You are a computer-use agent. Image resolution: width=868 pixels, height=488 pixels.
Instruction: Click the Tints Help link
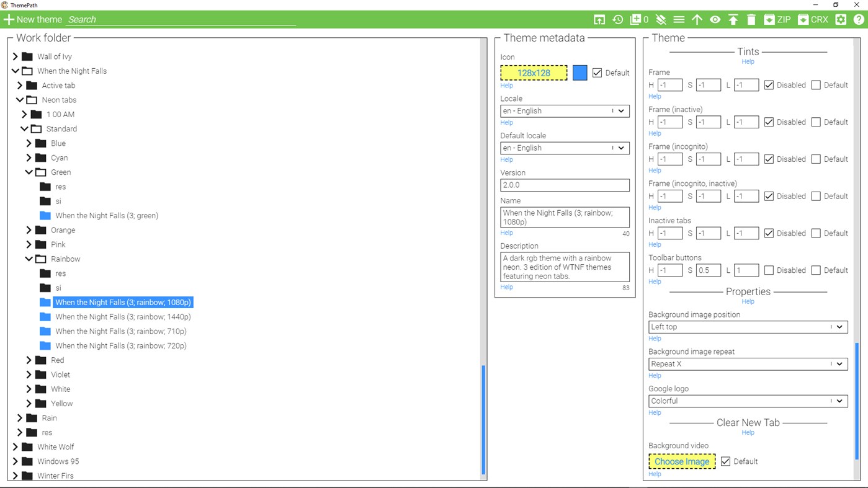[748, 61]
